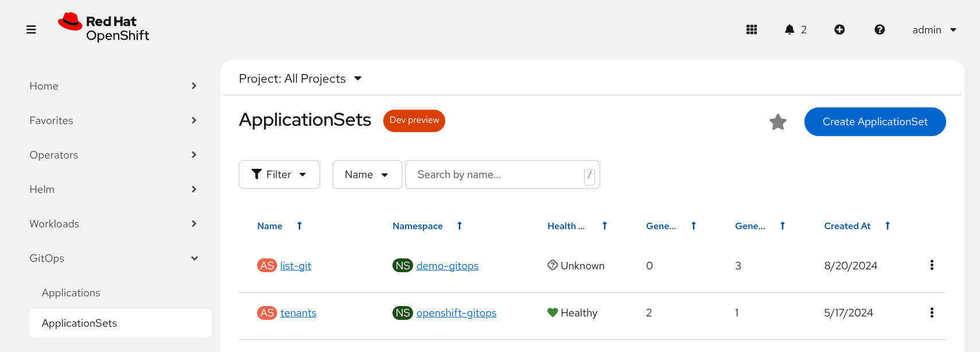Screen dimensions: 980x352
Task: Sort table by Created At column
Action: click(x=847, y=226)
